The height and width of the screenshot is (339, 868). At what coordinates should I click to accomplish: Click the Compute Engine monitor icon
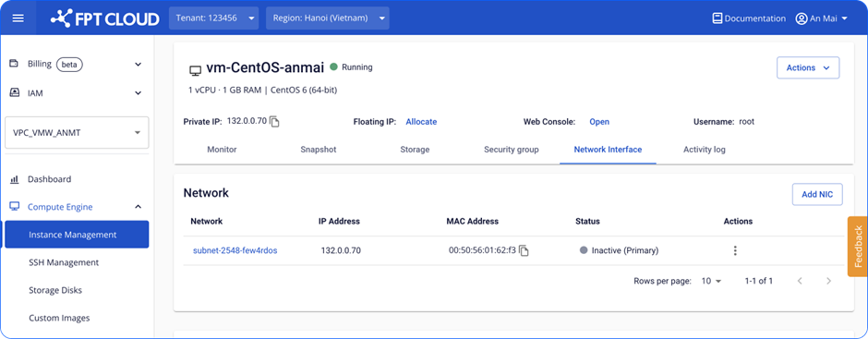(15, 207)
